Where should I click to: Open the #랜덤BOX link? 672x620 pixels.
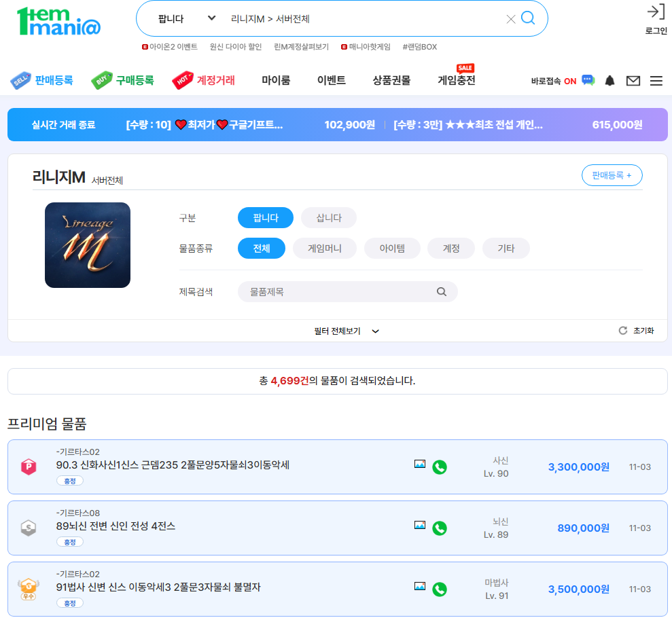click(419, 47)
